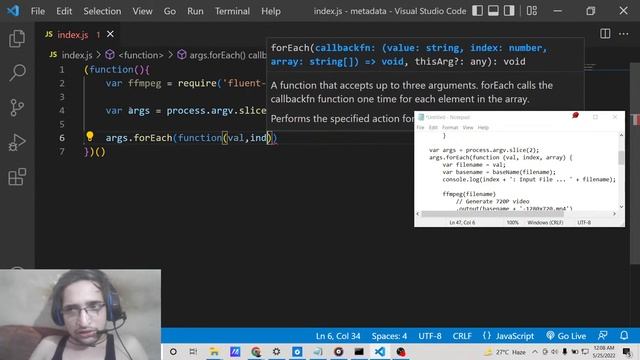Open File Explorer from taskbar

coord(214,351)
